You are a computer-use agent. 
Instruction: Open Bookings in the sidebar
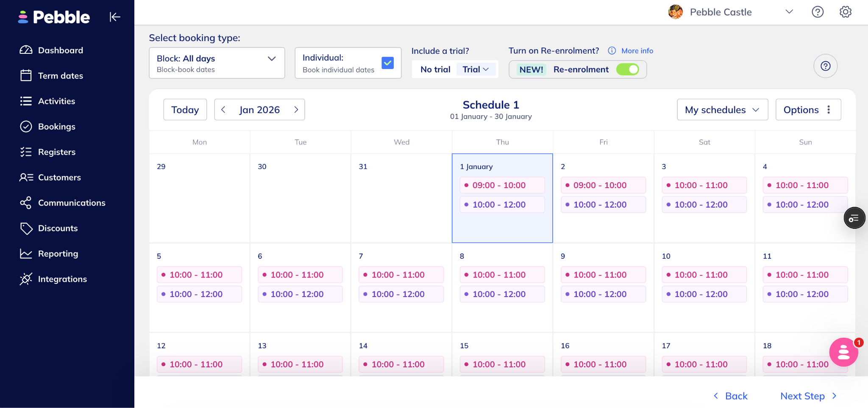[56, 127]
